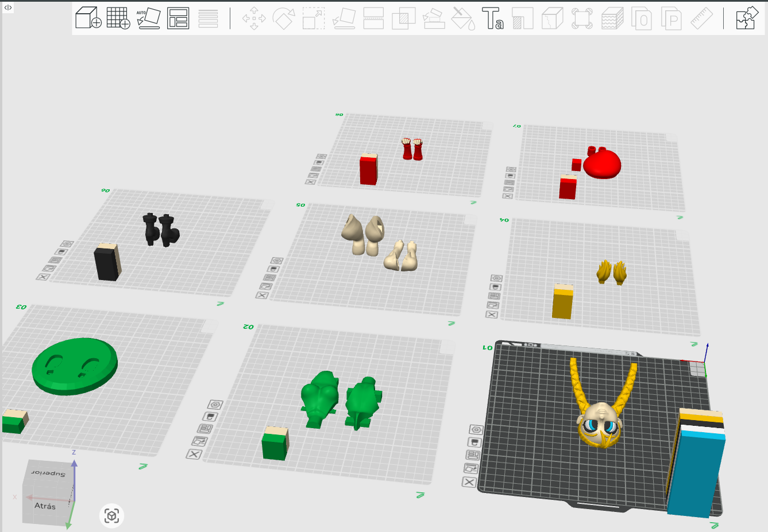The width and height of the screenshot is (768, 532).
Task: Open plate 01 settings hexagon icon
Action: tap(476, 429)
